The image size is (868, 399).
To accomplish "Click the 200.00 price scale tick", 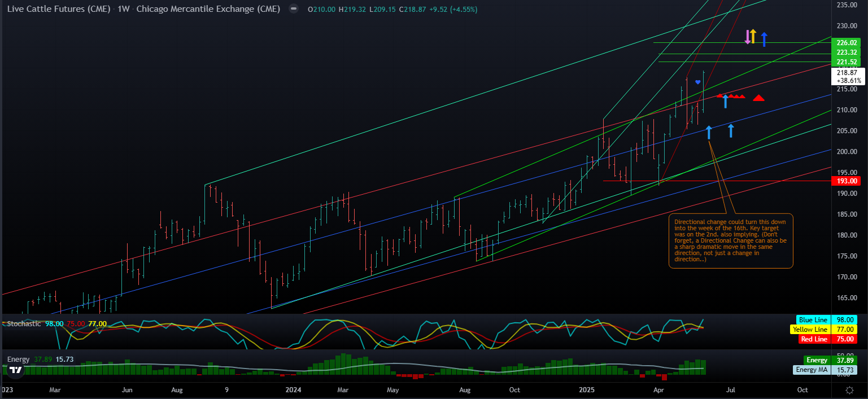I will (847, 151).
